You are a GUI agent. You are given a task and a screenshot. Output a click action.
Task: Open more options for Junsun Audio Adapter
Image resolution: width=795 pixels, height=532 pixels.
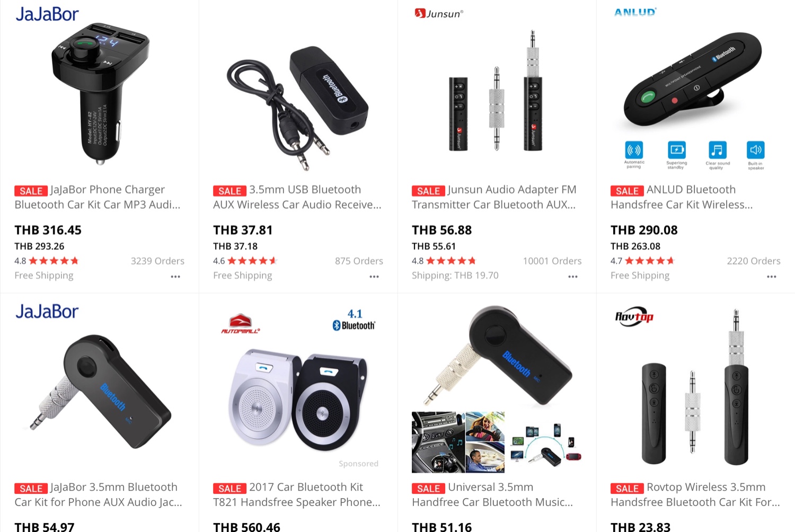(573, 277)
